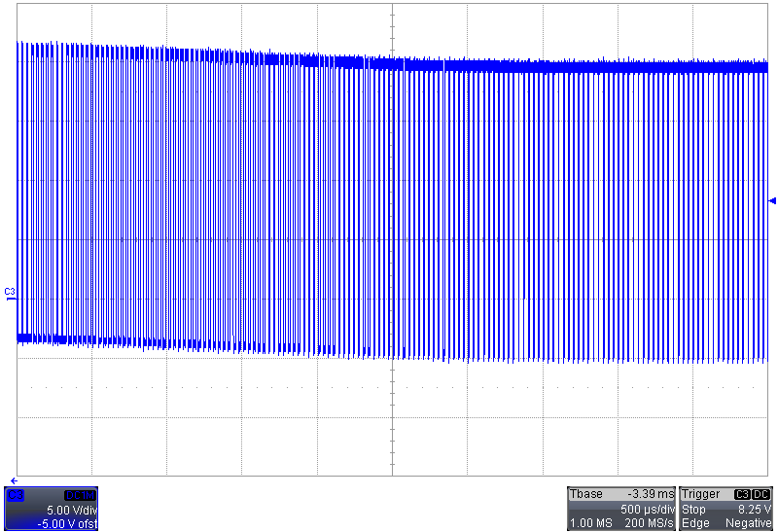Click the 200 MS/s sample rate value
Viewport: 778px width, 532px height.
tap(649, 523)
